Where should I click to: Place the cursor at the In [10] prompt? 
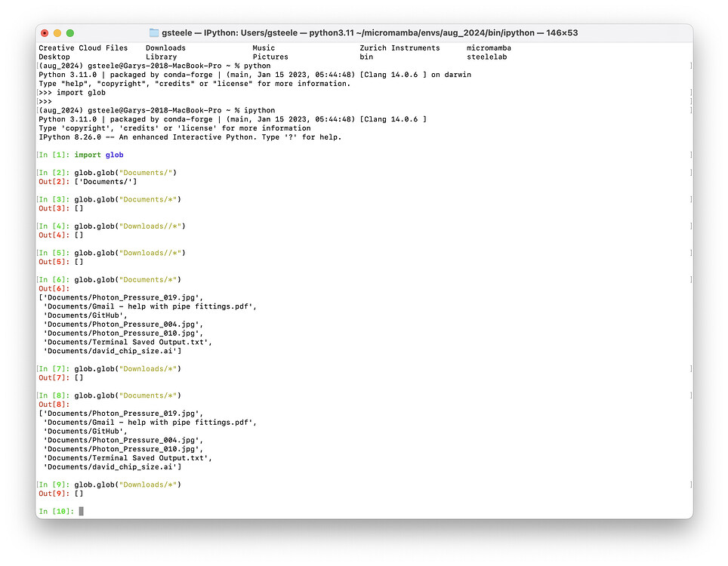pos(80,511)
